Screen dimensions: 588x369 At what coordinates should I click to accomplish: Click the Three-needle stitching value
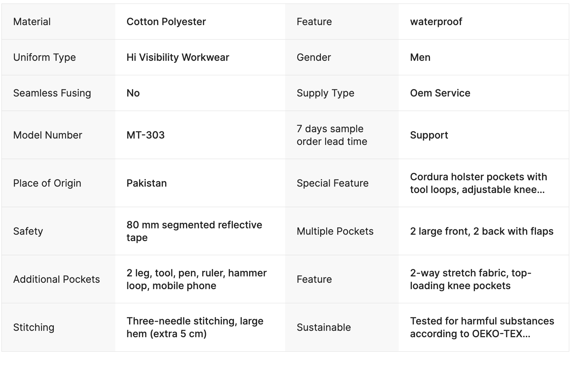point(195,327)
